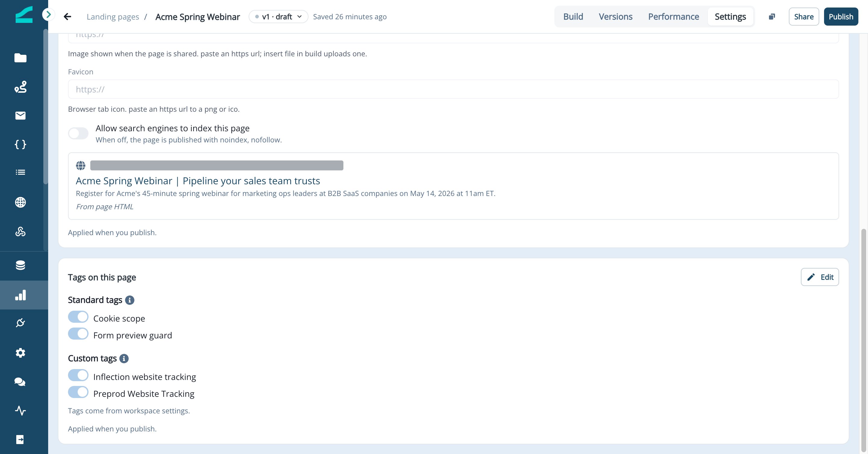
Task: Open the gear settings sidebar icon
Action: tap(20, 353)
